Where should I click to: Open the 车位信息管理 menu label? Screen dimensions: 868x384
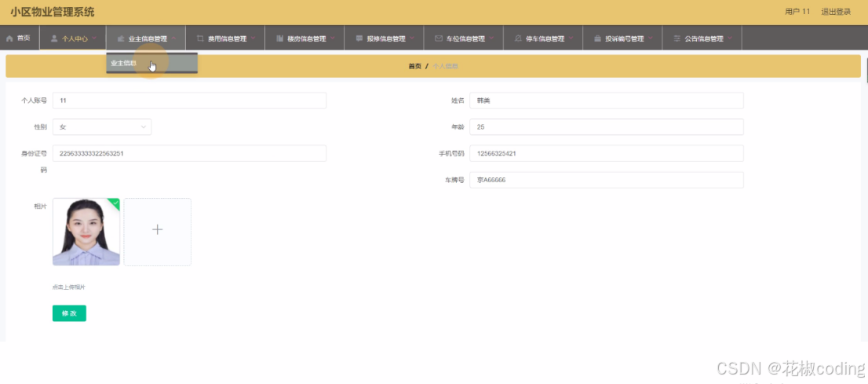tap(465, 38)
